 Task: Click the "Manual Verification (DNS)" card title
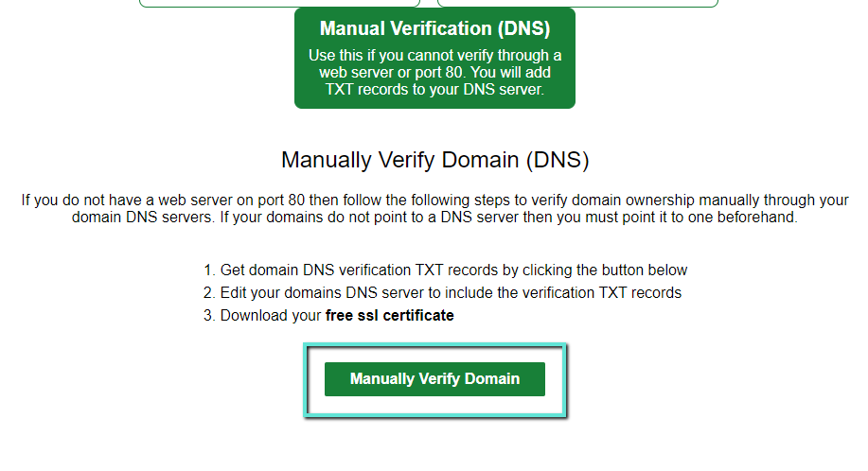[x=434, y=28]
